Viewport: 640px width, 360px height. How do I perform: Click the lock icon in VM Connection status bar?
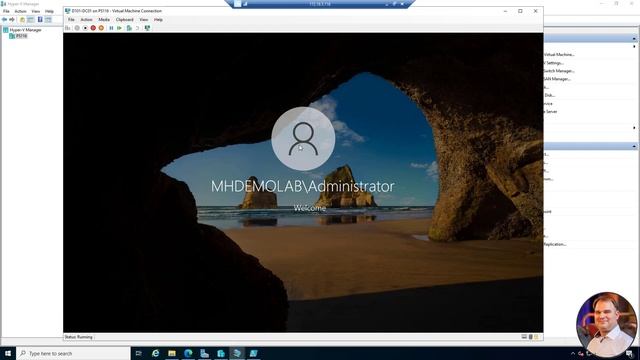coord(531,337)
